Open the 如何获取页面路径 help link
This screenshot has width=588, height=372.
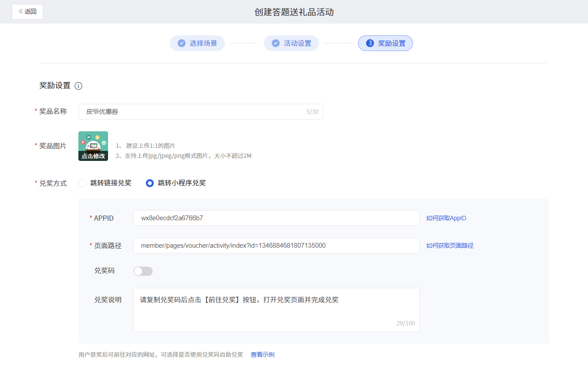pos(449,246)
